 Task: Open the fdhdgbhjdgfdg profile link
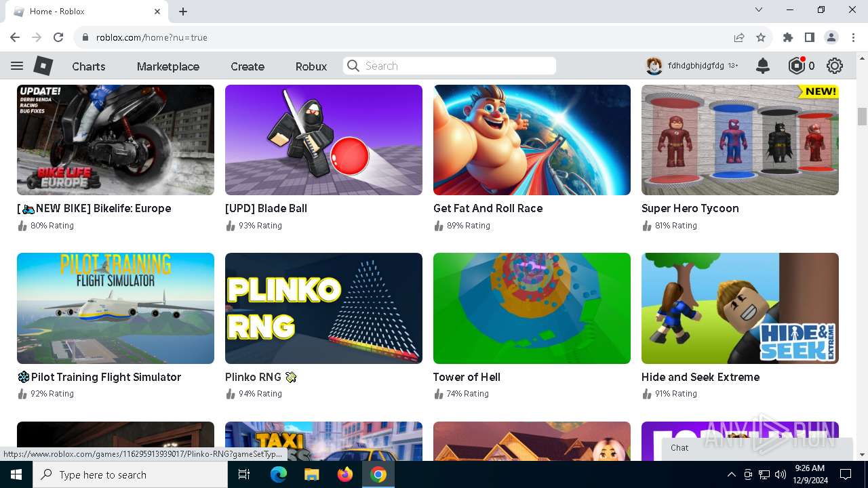(696, 66)
